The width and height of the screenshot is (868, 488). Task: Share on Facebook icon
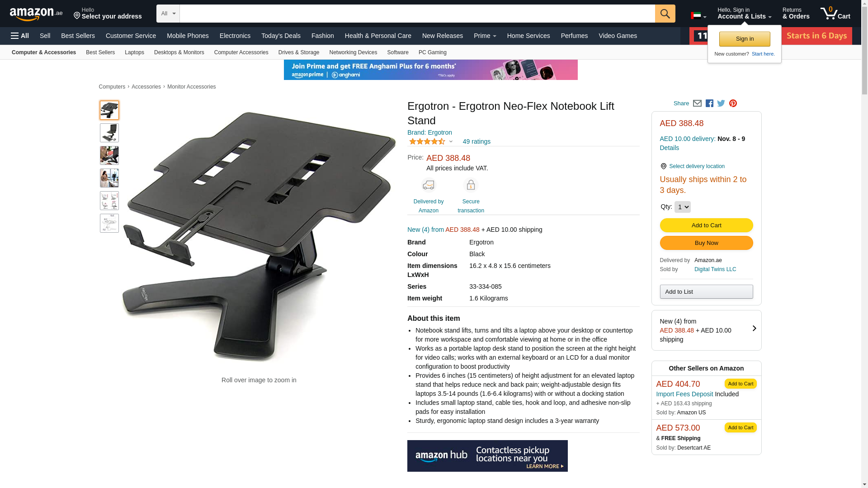click(x=709, y=103)
